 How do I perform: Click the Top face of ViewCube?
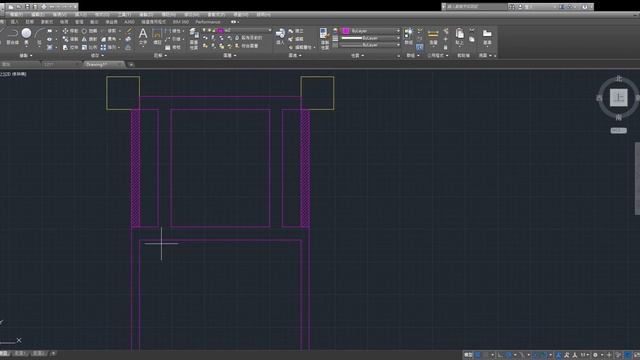pyautogui.click(x=618, y=98)
